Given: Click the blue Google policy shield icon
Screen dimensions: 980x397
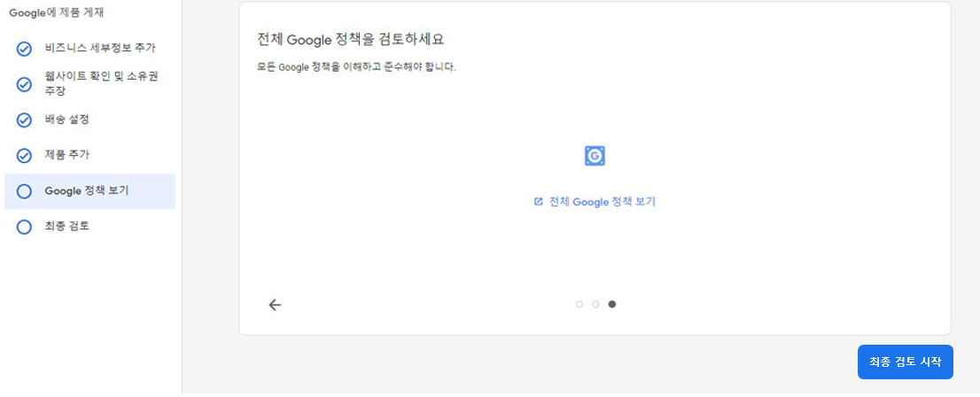Looking at the screenshot, I should [595, 156].
